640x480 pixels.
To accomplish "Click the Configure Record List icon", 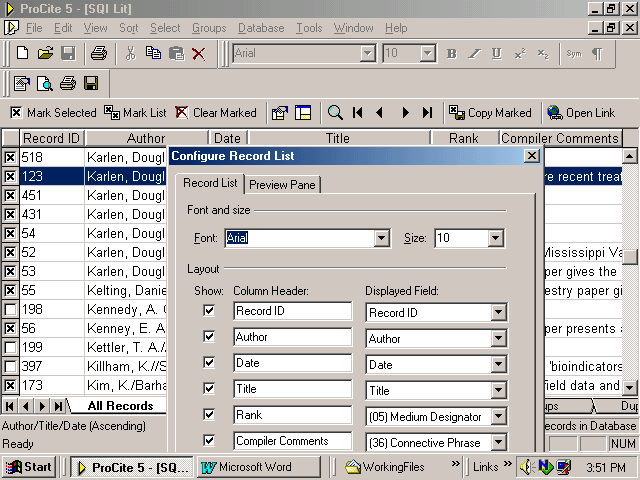I will 280,113.
